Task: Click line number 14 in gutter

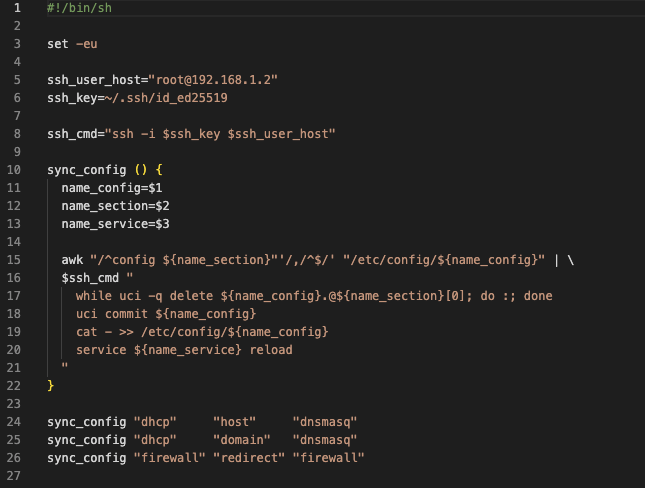Action: 14,242
